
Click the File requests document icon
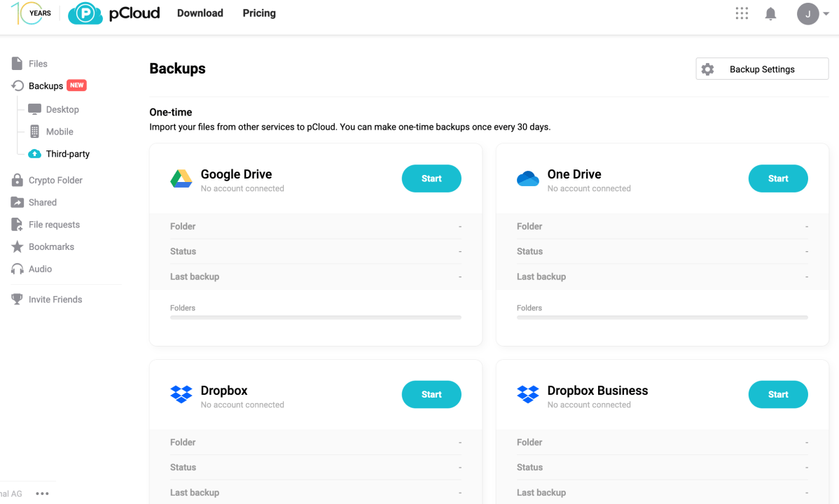tap(17, 224)
